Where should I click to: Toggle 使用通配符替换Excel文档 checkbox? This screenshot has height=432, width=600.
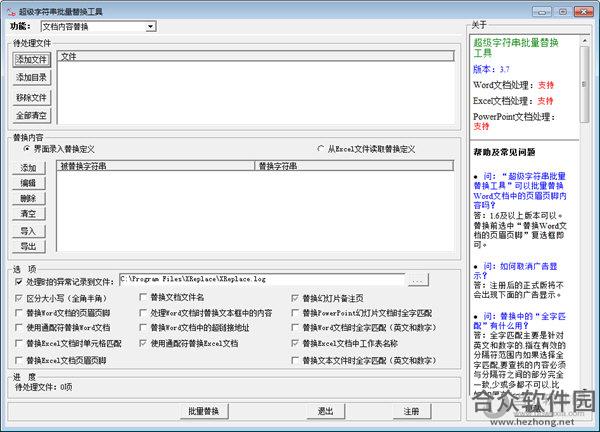(x=143, y=343)
